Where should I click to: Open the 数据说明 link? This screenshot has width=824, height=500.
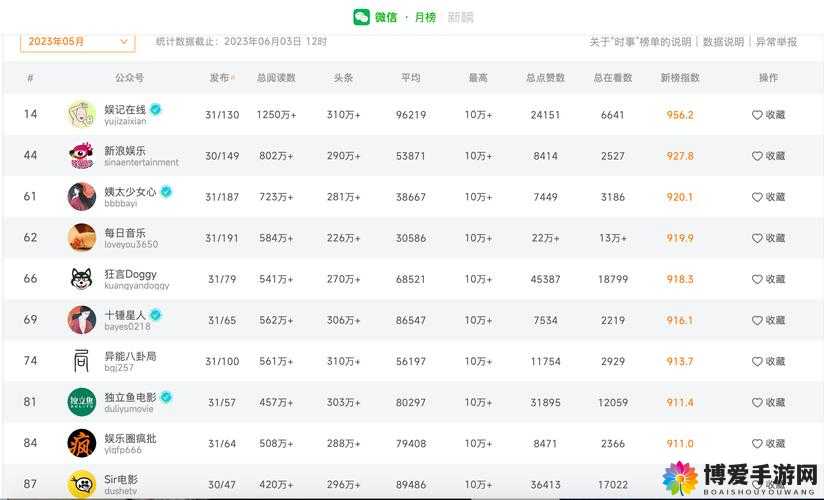723,42
